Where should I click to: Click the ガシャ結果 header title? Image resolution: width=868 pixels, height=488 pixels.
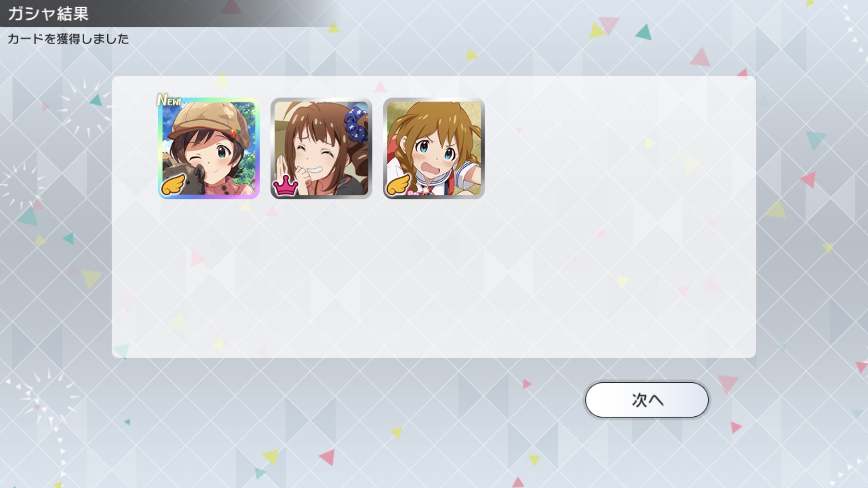(x=48, y=13)
